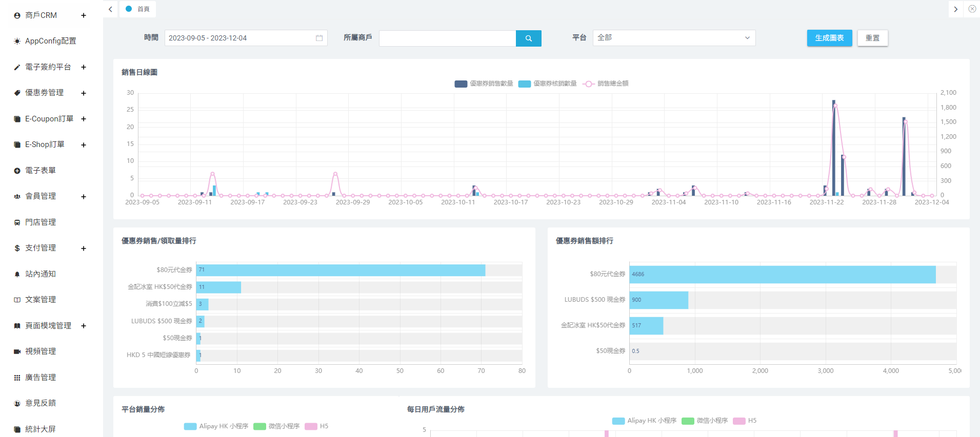Open 文案管理 in sidebar
This screenshot has height=437, width=980.
point(41,300)
